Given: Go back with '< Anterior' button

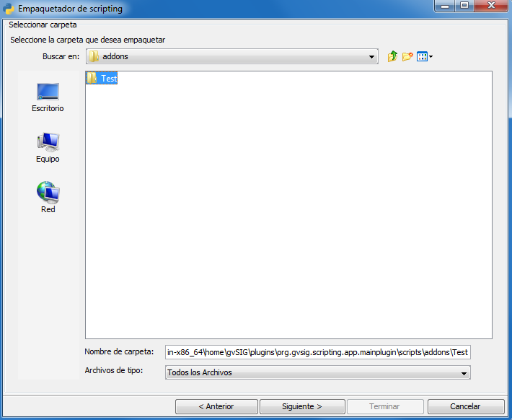Looking at the screenshot, I should coord(216,406).
